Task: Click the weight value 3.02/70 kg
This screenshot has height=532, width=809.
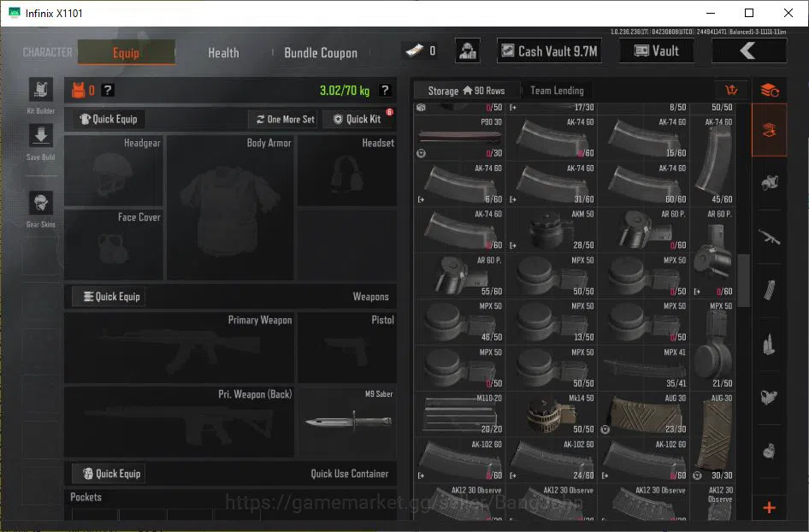Action: click(345, 91)
